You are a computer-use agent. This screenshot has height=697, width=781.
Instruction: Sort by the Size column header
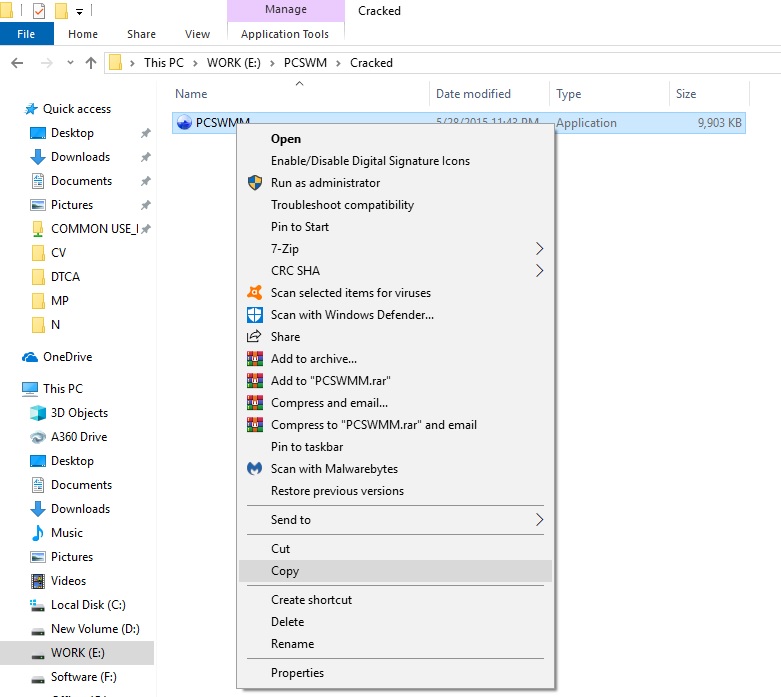(x=709, y=94)
